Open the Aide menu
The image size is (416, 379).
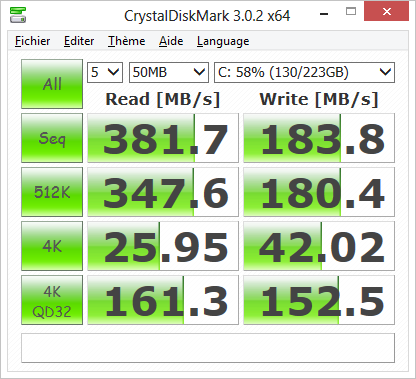(x=171, y=41)
